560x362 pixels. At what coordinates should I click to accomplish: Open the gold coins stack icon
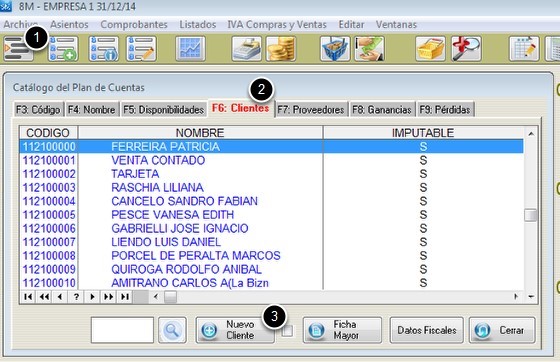point(281,49)
